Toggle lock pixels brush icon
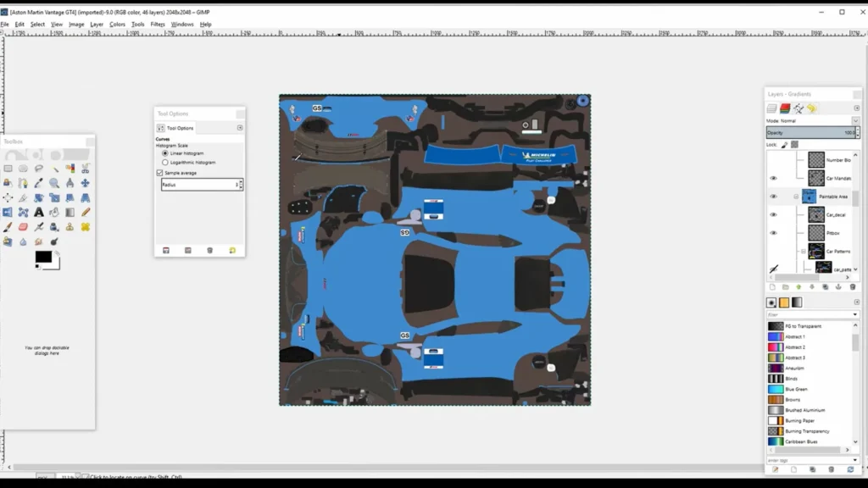Viewport: 868px width, 488px height. click(x=784, y=145)
